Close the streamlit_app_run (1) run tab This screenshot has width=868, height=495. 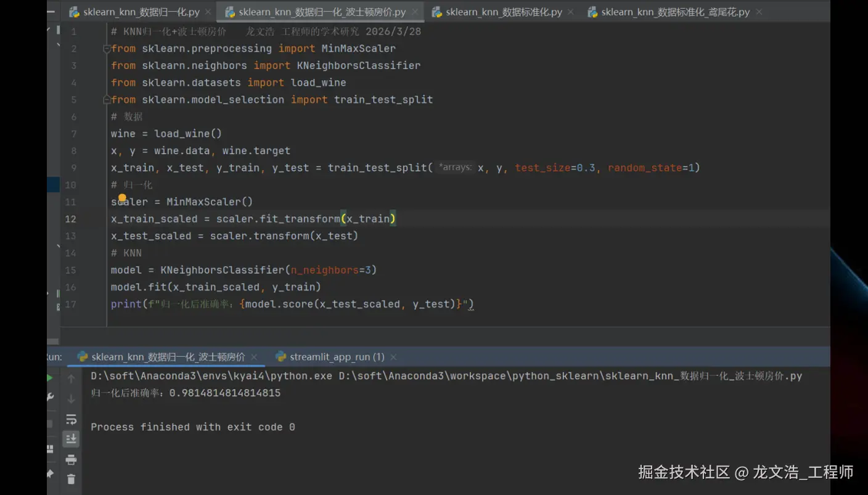click(x=393, y=357)
